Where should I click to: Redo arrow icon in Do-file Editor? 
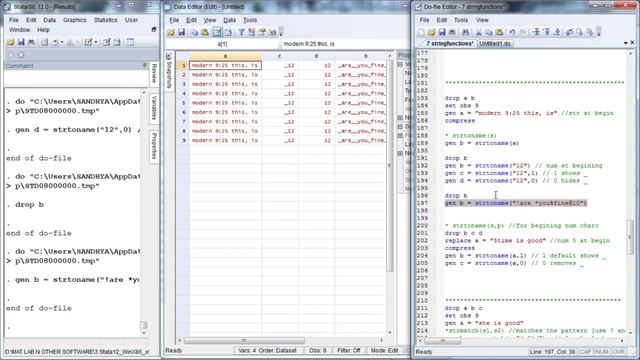click(x=523, y=32)
